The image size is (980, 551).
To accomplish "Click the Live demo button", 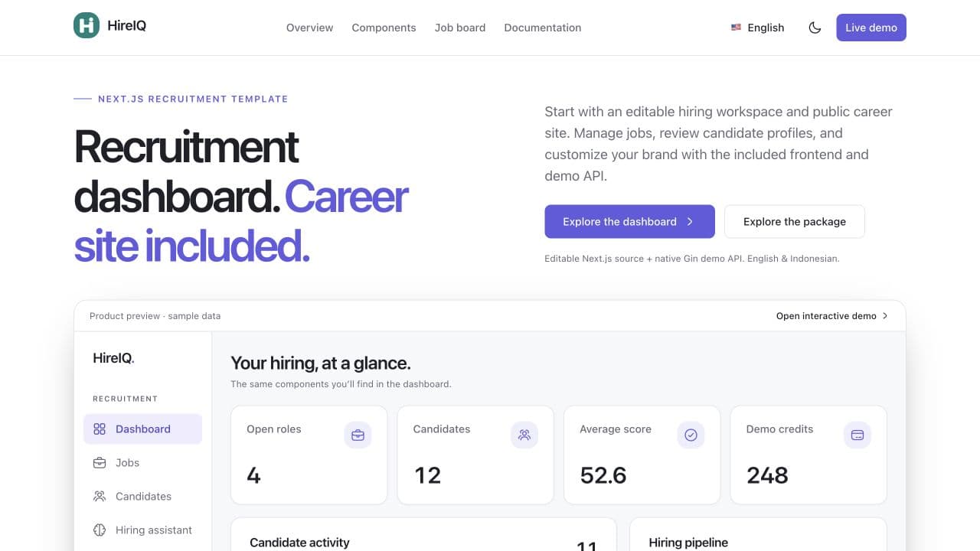I will (x=871, y=28).
